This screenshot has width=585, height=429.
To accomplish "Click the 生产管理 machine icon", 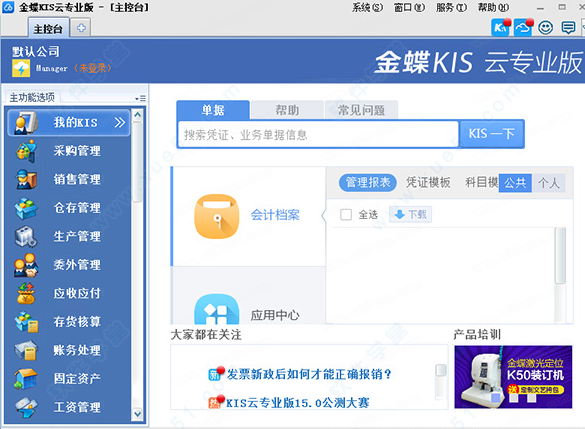I will coord(26,236).
